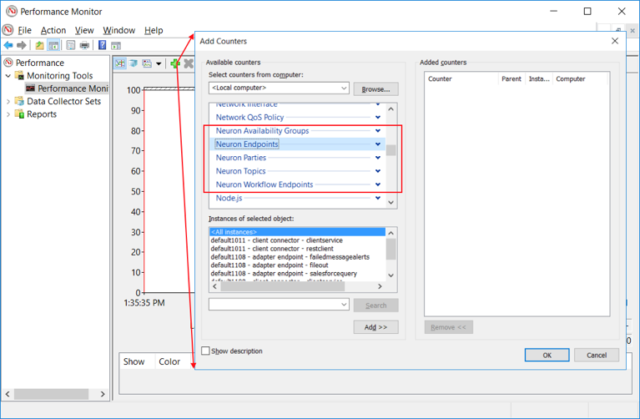640x419 pixels.
Task: Click the OK button in Add Counters
Action: pos(546,354)
